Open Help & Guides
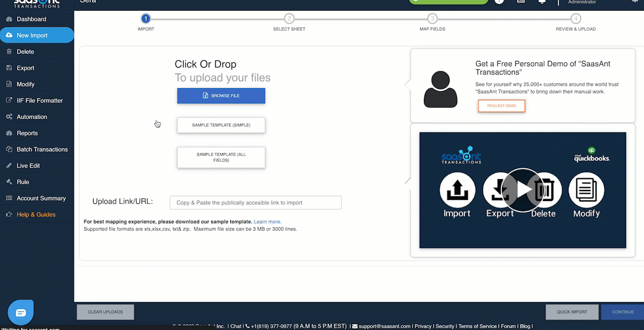This screenshot has height=330, width=644. 37,215
